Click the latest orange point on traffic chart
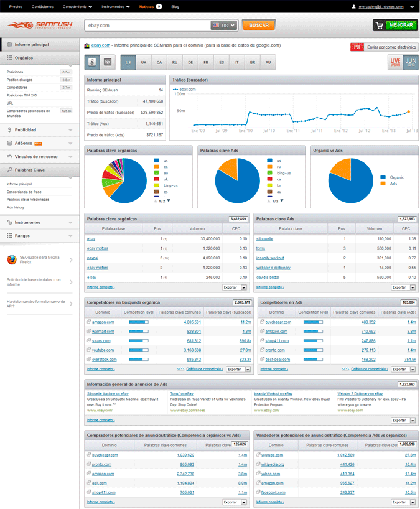Image resolution: width=420 pixels, height=509 pixels. (x=408, y=111)
